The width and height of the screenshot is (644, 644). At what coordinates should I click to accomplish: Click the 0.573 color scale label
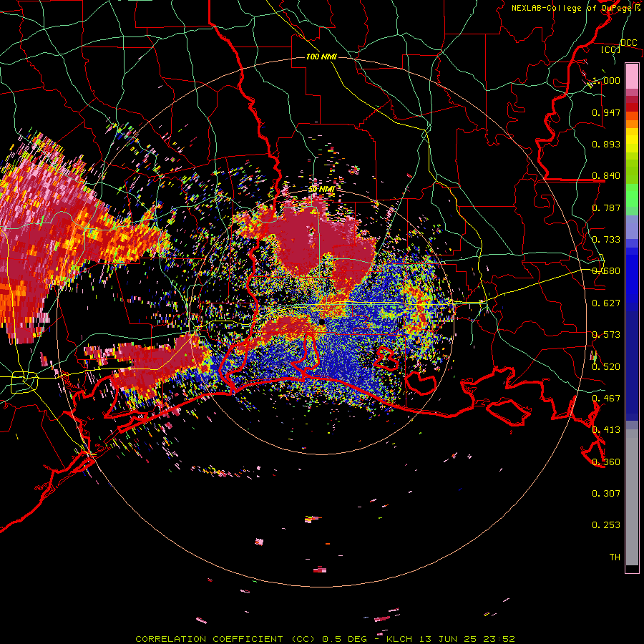(x=606, y=335)
